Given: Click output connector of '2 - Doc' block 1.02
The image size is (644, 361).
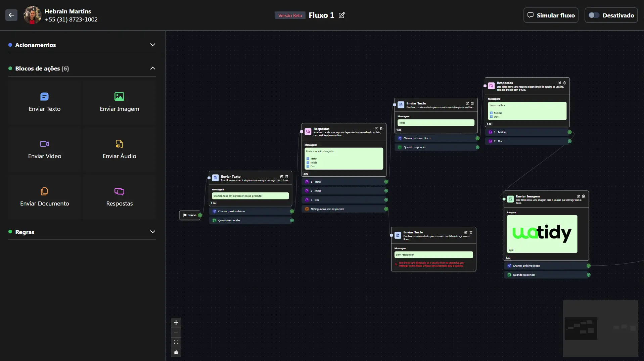Looking at the screenshot, I should [569, 141].
